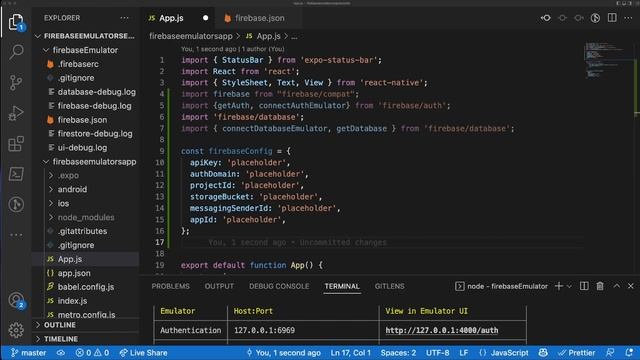Click the GitLens open changes icon in editor toolbar
The height and width of the screenshot is (360, 640).
point(545,18)
